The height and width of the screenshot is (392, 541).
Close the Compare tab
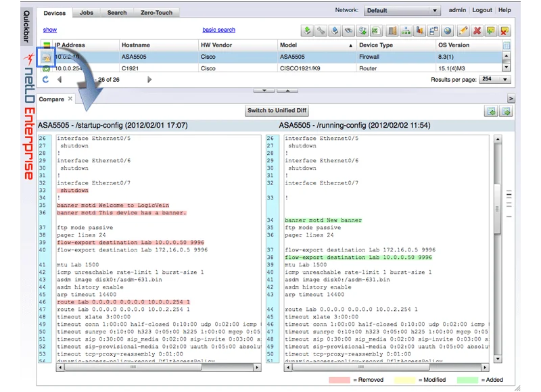[70, 99]
